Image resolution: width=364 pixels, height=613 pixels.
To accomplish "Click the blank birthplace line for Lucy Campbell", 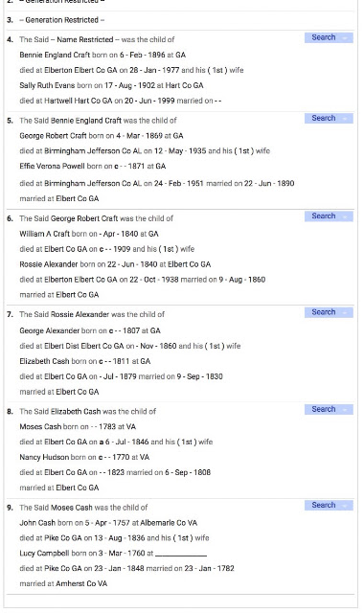I will click(181, 554).
